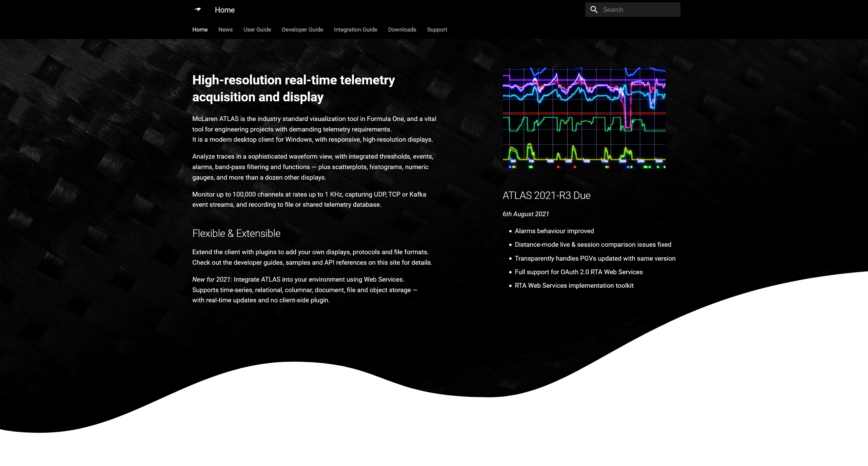Click 'RTA Web Services implementation toolkit' item

pyautogui.click(x=574, y=286)
